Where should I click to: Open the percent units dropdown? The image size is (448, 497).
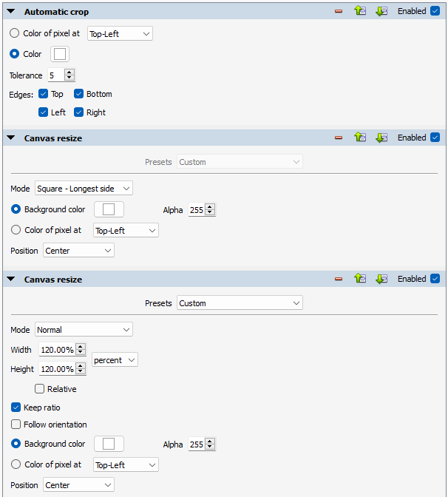pos(115,359)
